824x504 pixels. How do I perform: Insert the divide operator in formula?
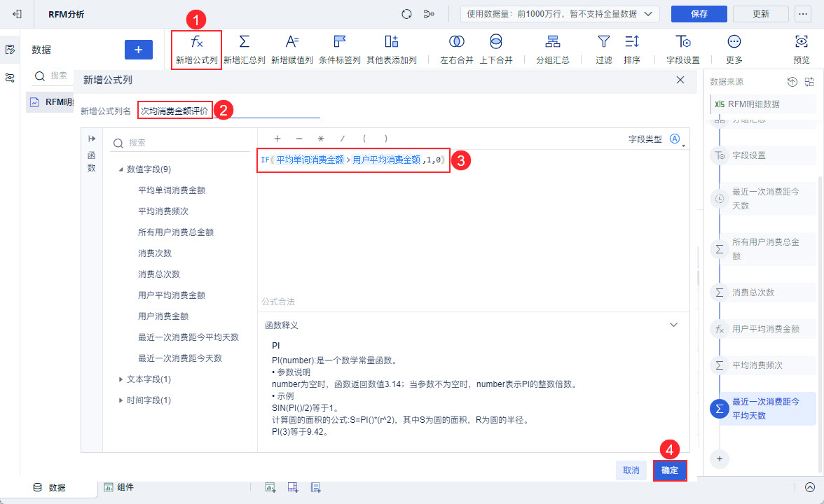pyautogui.click(x=342, y=139)
